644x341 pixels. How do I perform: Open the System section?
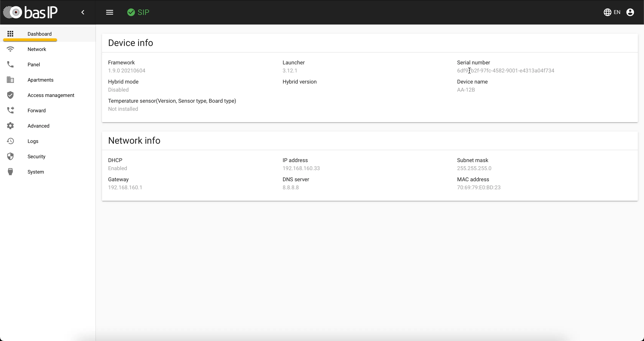click(x=48, y=172)
